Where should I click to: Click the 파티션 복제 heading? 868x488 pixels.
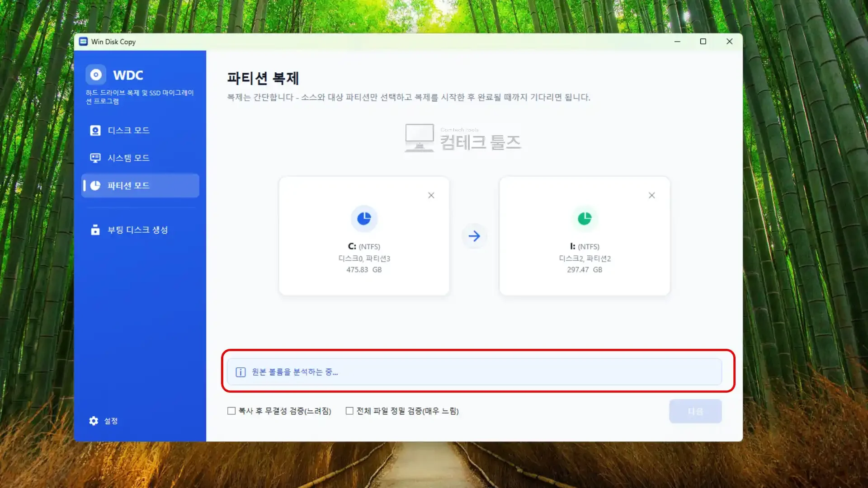(263, 78)
